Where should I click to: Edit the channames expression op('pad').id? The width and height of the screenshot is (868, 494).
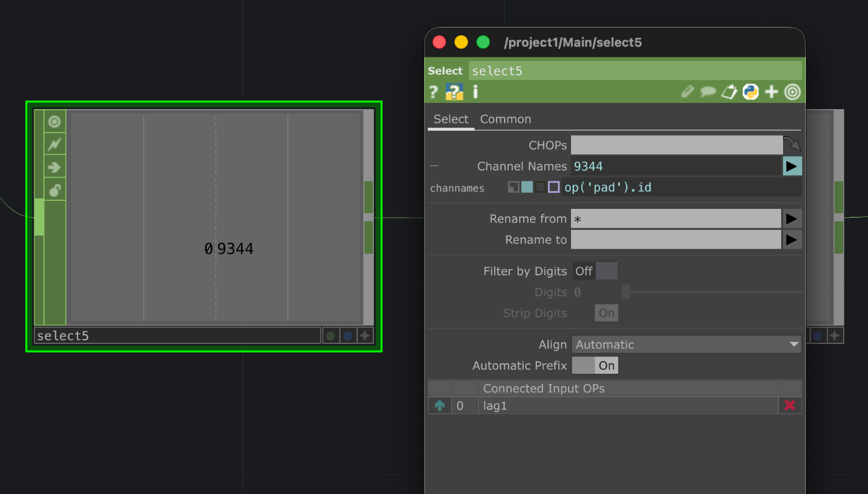click(681, 187)
